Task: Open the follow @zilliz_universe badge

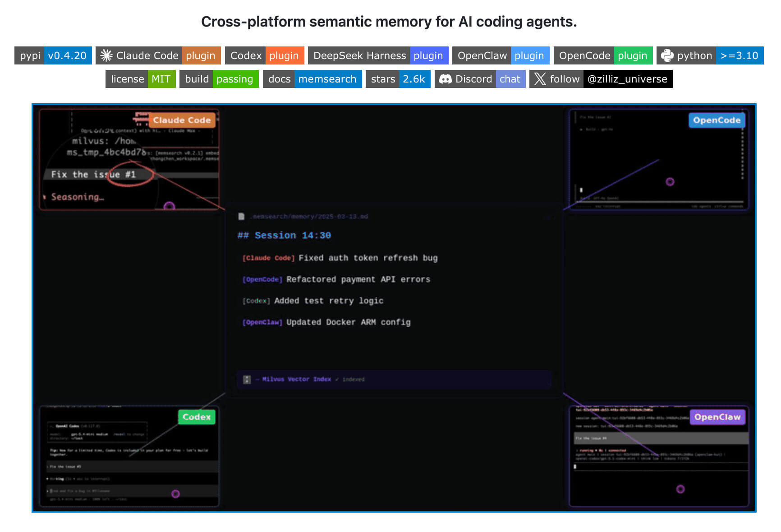Action: pos(601,79)
